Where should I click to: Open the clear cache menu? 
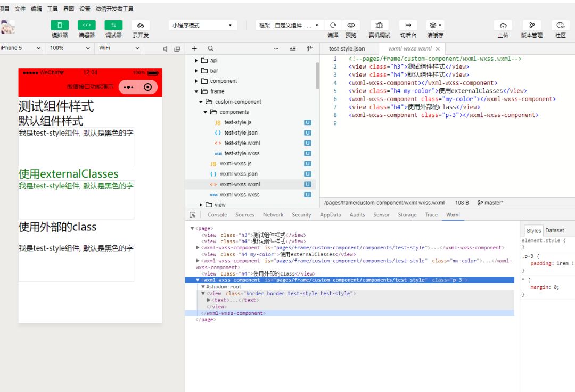coord(436,26)
